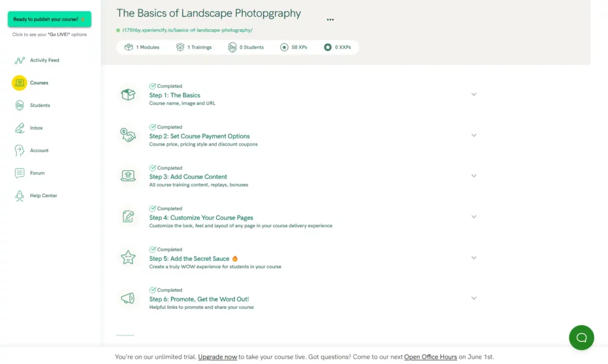This screenshot has height=364, width=608.
Task: Follow the Upgrade now link
Action: click(217, 357)
